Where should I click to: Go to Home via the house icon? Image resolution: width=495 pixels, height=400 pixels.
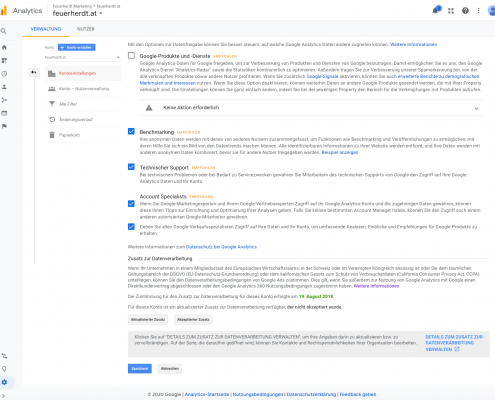click(4, 47)
